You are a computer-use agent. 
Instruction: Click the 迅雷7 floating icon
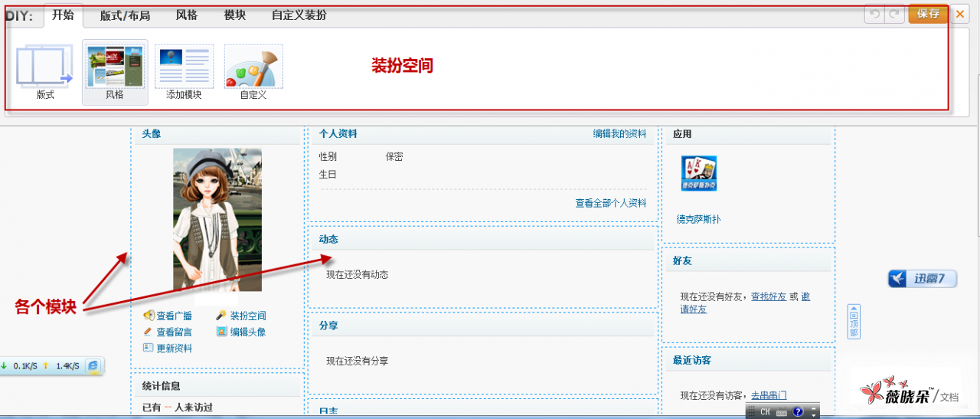pyautogui.click(x=923, y=279)
